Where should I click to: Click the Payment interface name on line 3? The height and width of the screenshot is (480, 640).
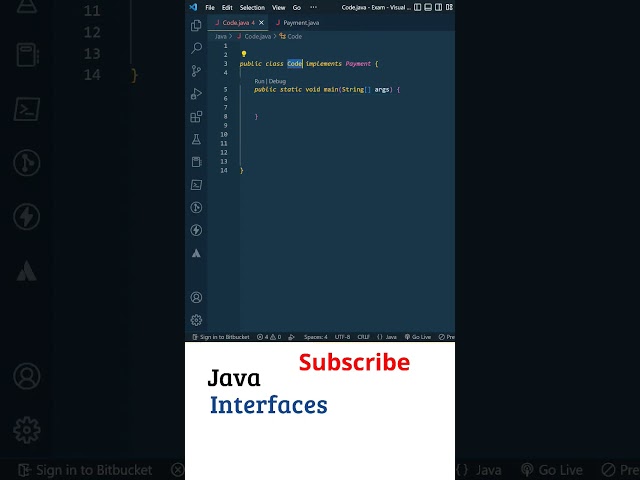coord(358,64)
